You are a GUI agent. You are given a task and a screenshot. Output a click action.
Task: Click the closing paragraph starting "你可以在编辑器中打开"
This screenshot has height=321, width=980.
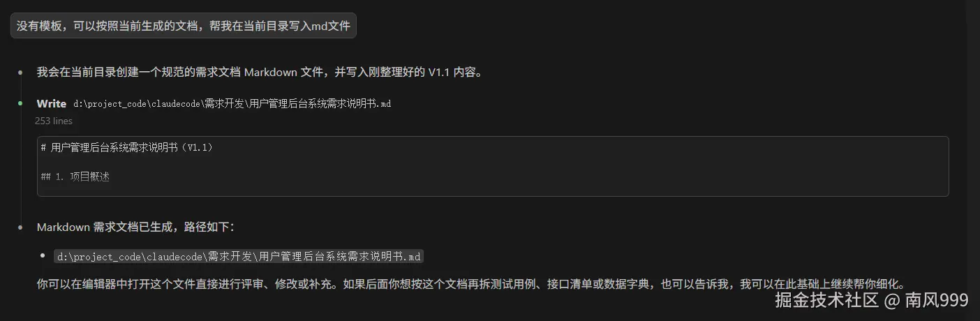pyautogui.click(x=471, y=284)
